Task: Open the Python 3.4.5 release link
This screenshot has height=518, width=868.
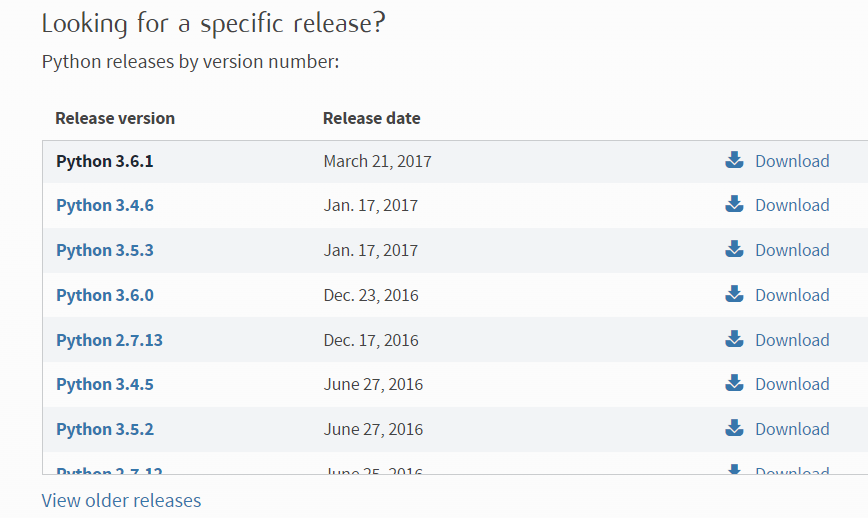Action: coord(104,384)
